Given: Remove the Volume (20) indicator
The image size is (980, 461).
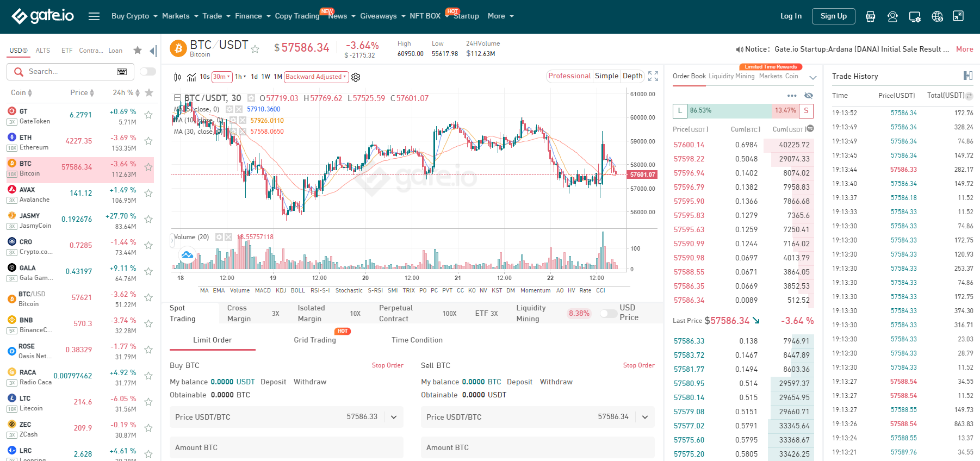Looking at the screenshot, I should coord(228,237).
